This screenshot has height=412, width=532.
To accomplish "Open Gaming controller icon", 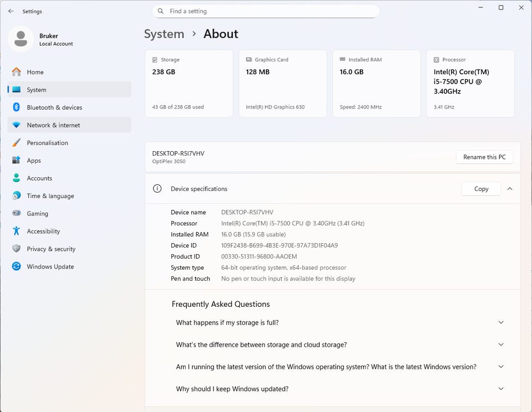I will point(16,214).
